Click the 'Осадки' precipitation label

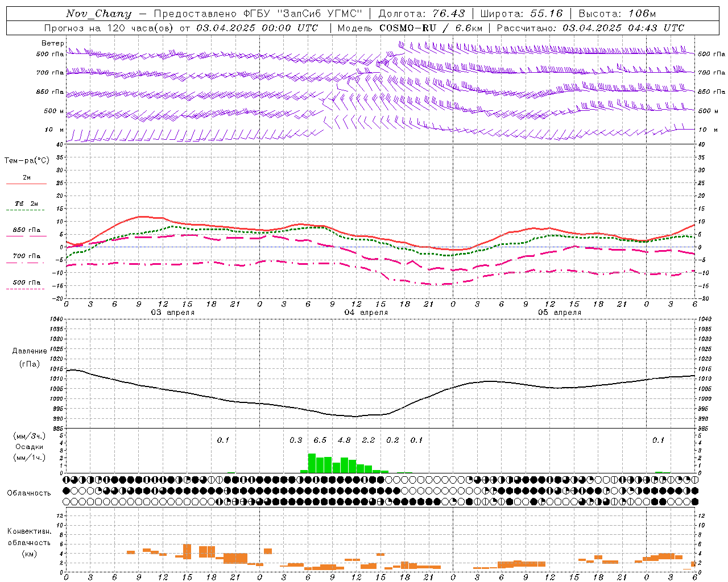30,447
